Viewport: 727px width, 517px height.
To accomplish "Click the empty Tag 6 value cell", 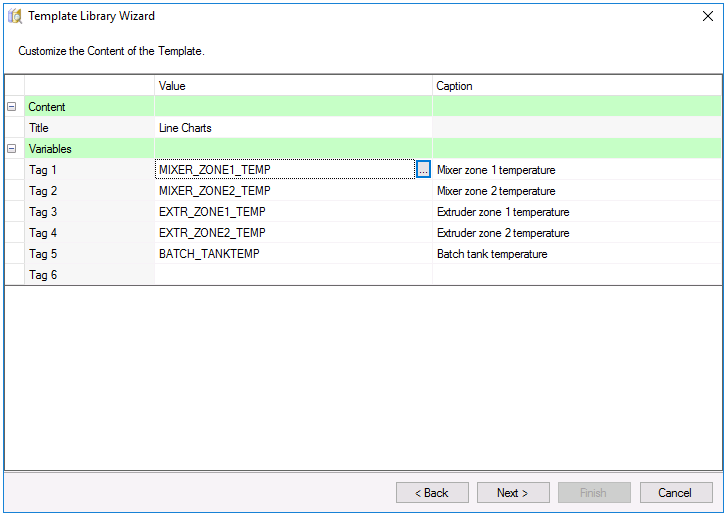I will (293, 275).
